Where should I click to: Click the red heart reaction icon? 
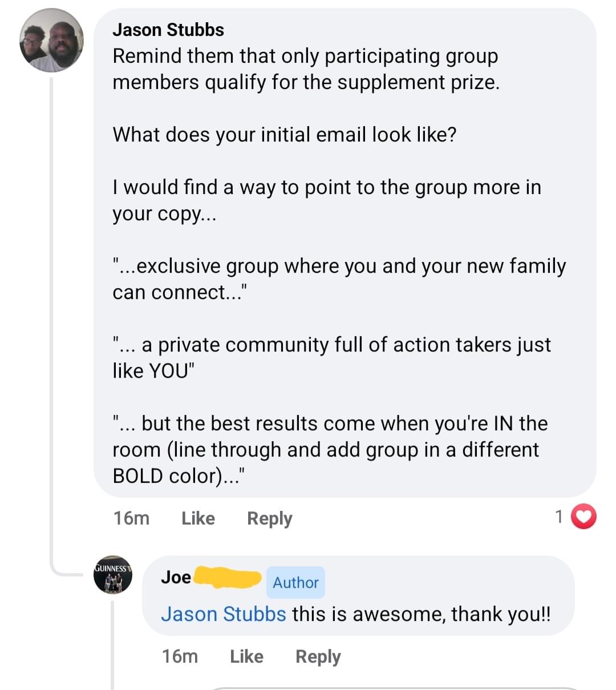583,517
